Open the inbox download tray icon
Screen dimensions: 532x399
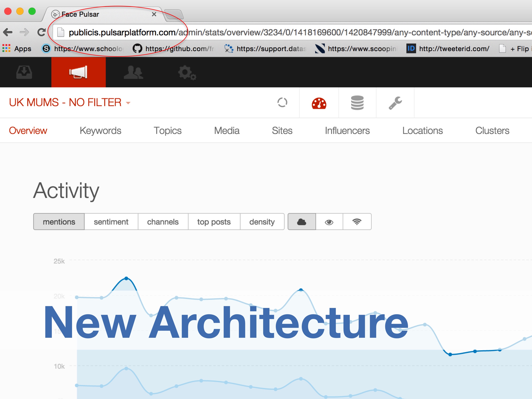[24, 72]
